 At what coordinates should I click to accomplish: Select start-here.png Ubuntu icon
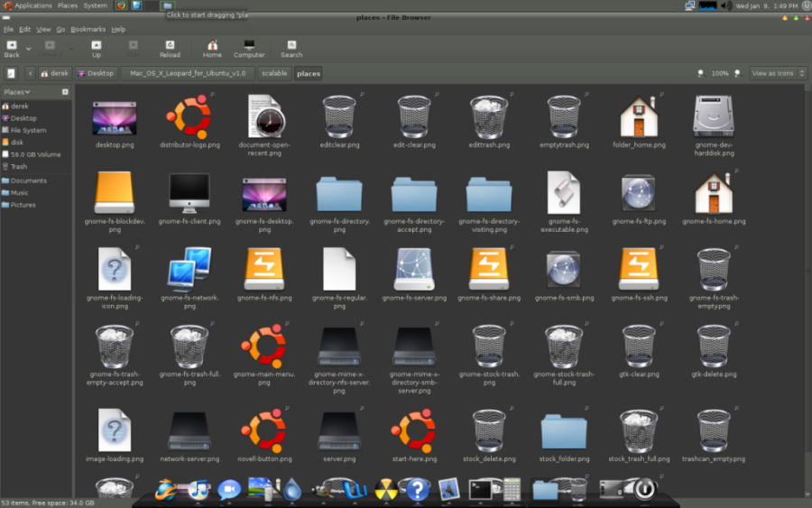pos(414,430)
